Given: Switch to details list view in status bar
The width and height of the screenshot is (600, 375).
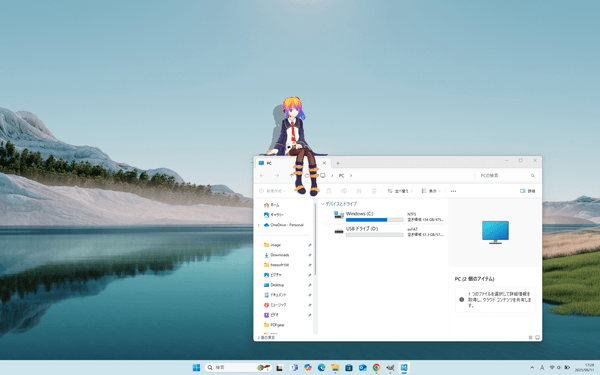Looking at the screenshot, I should tap(530, 338).
